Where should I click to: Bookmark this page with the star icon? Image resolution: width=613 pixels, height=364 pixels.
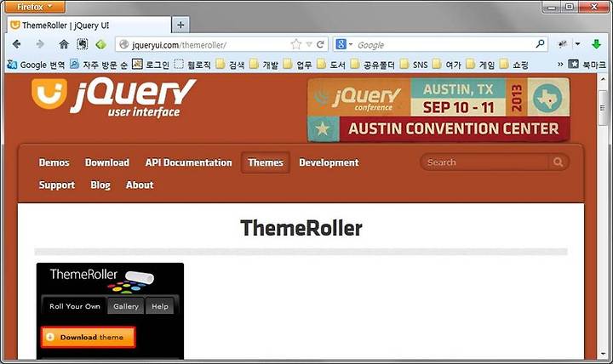[x=296, y=44]
